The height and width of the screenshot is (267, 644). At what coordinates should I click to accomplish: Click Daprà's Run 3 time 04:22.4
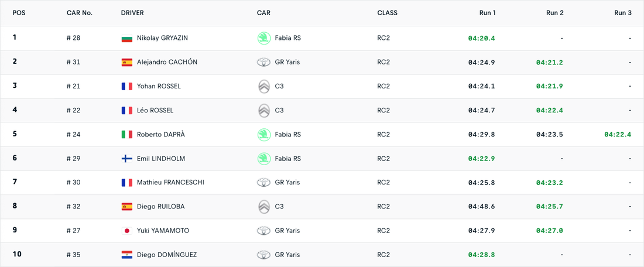click(618, 134)
